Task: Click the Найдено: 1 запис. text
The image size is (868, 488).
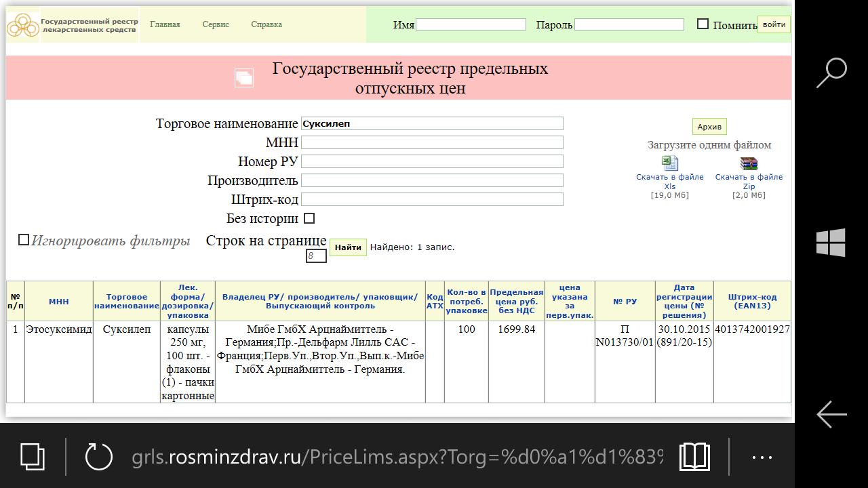Action: 412,247
